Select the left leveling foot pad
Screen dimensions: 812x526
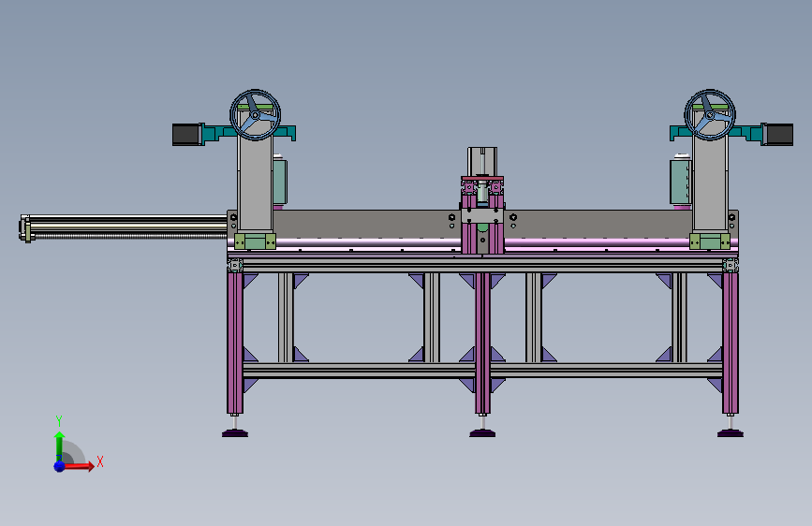pyautogui.click(x=235, y=433)
